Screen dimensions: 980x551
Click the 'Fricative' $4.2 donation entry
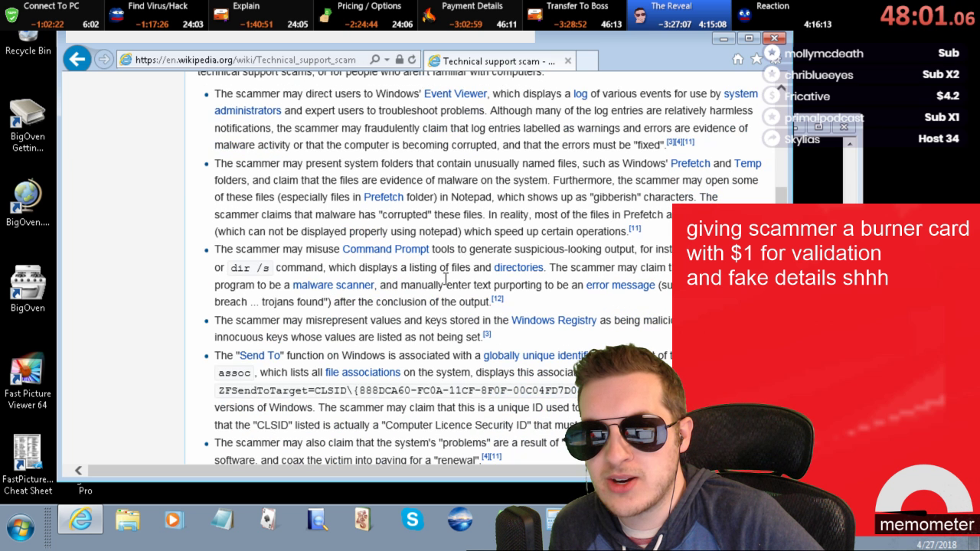[x=863, y=96]
